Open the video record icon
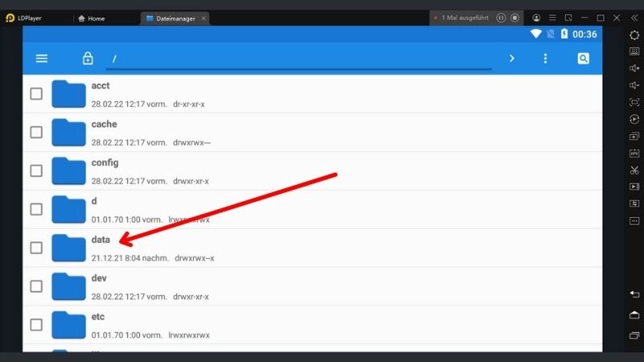The height and width of the screenshot is (362, 644). click(634, 187)
